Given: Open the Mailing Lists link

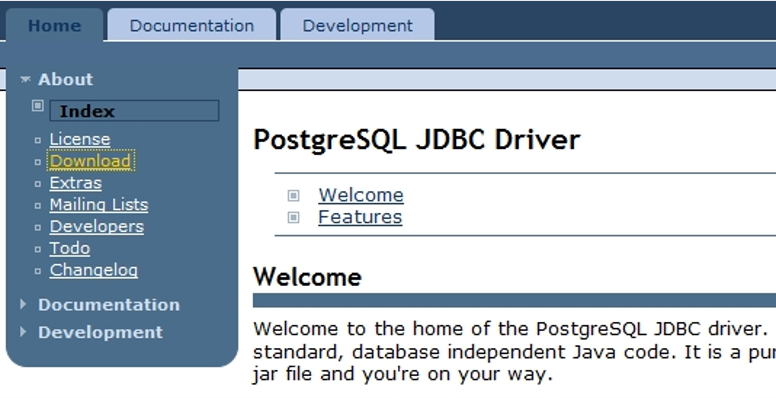Looking at the screenshot, I should tap(98, 204).
